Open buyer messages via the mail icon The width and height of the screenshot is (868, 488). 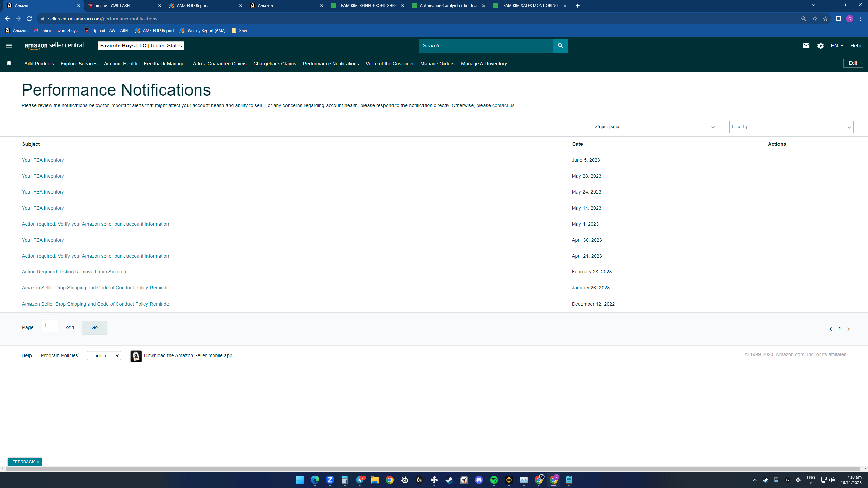coord(806,46)
